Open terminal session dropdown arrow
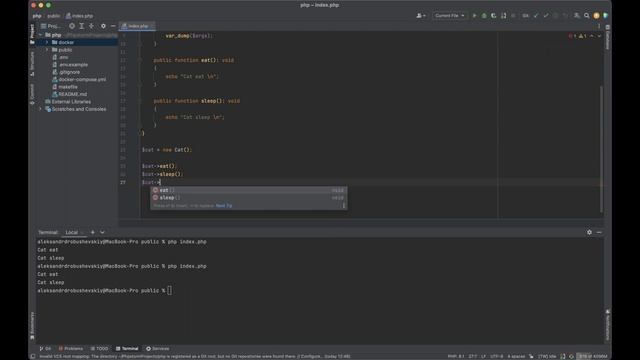 point(102,232)
